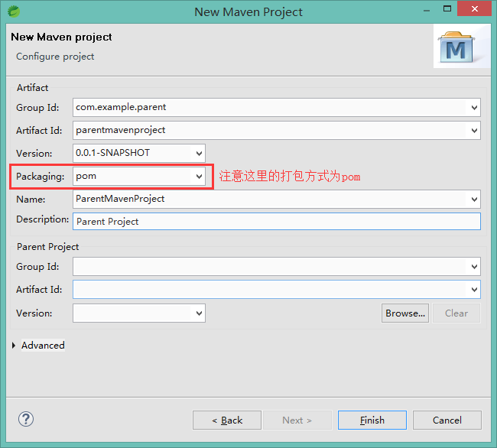Click the Spring leaf icon in title bar

pos(14,11)
